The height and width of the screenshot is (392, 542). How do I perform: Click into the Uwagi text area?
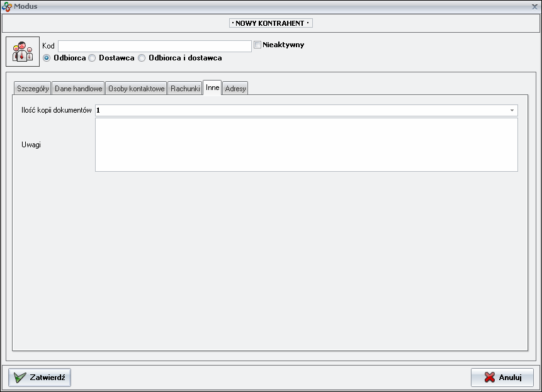pyautogui.click(x=307, y=145)
